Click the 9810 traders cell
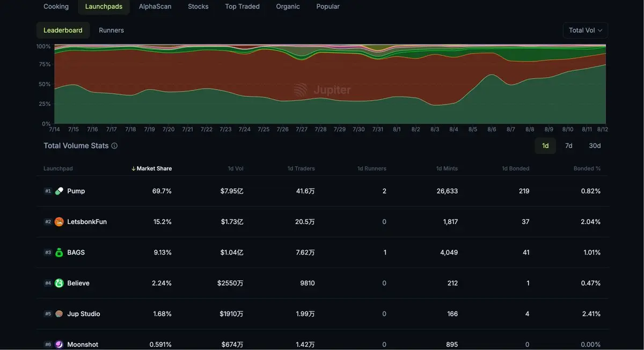Viewport: 644px width, 350px height. click(x=308, y=283)
